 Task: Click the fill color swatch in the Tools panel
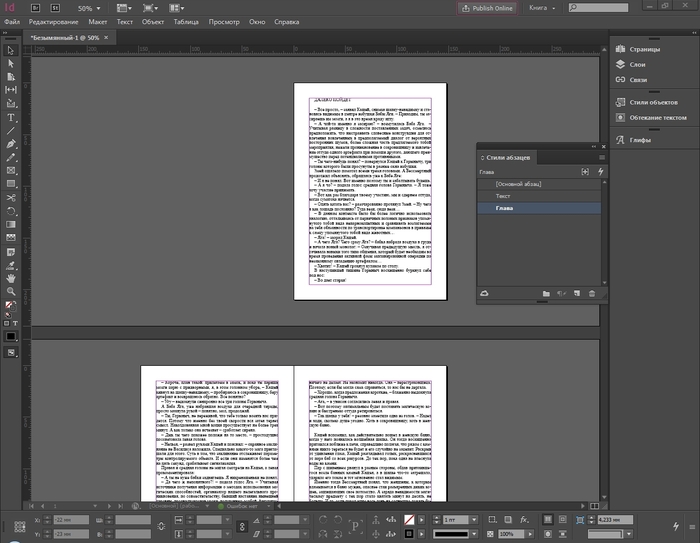pyautogui.click(x=9, y=305)
